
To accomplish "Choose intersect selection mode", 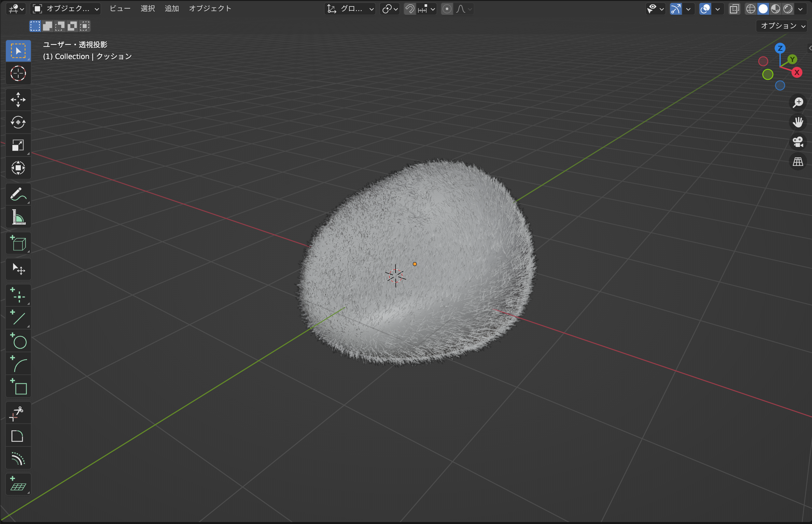I will 85,26.
